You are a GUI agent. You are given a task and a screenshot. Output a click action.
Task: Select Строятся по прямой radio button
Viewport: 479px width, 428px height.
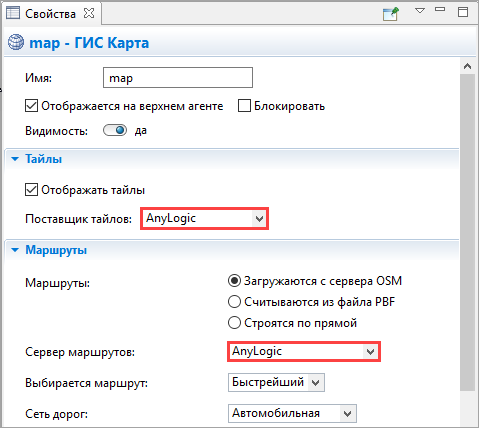click(x=234, y=323)
